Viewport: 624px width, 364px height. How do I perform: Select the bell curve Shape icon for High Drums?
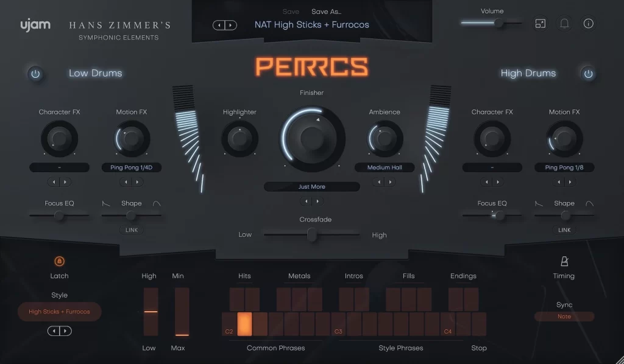589,204
